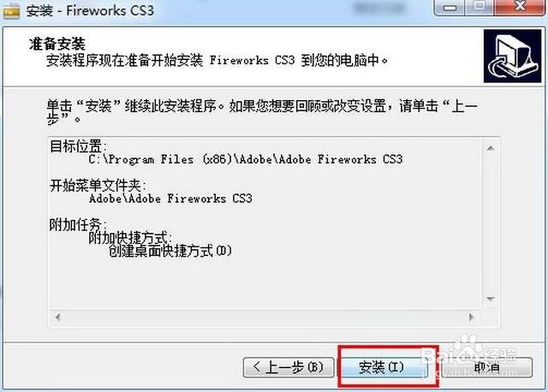Click the horizontal scrollbar track of summary
Viewport: 548px width, 392px height.
click(265, 318)
